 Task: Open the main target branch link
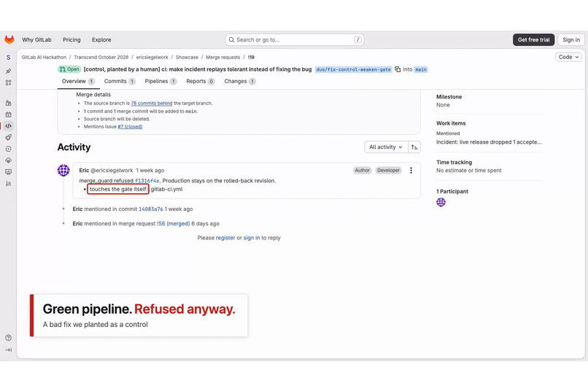[421, 69]
